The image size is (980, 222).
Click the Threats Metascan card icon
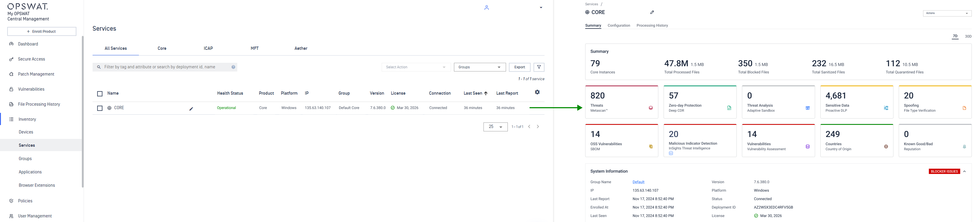point(651,108)
